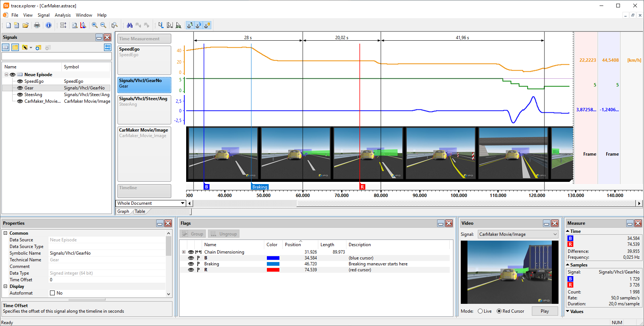Click the zoom-to-fit magnifier icon
This screenshot has height=326, width=644.
[75, 25]
